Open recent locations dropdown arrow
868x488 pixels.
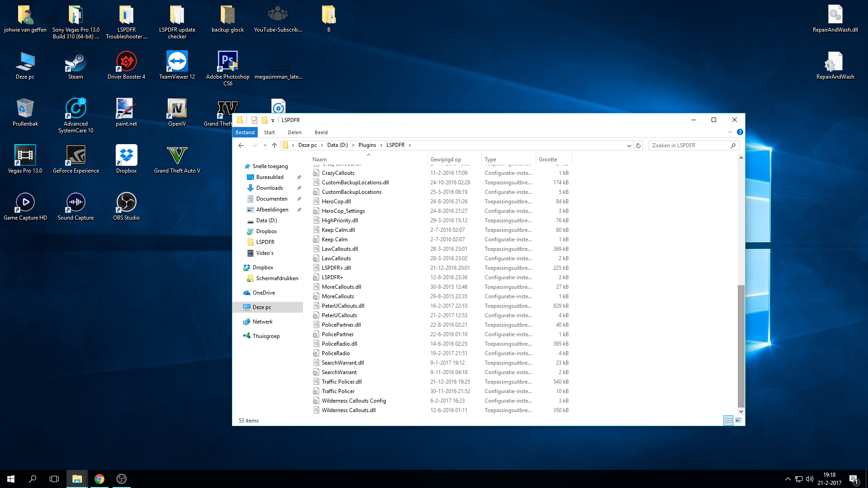pos(265,145)
